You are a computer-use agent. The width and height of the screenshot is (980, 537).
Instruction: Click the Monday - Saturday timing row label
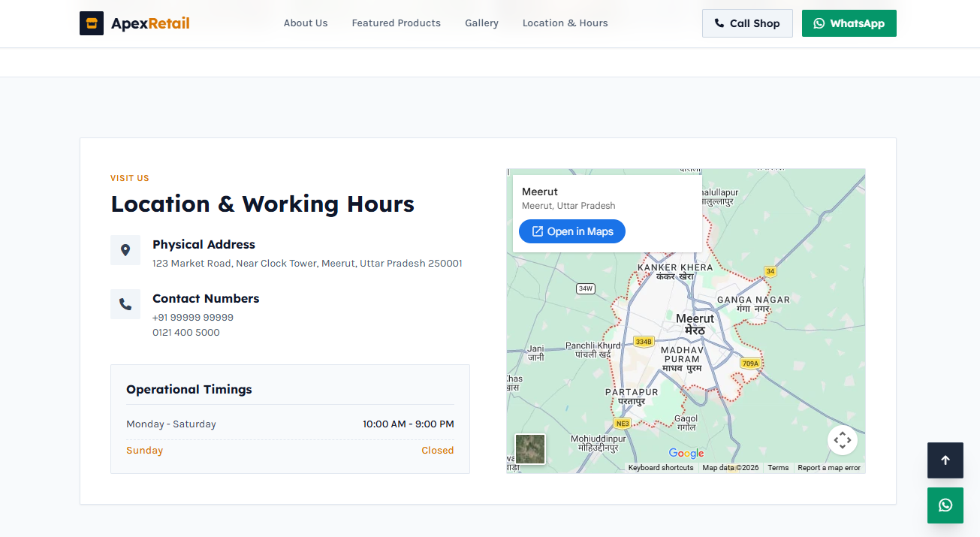click(171, 424)
